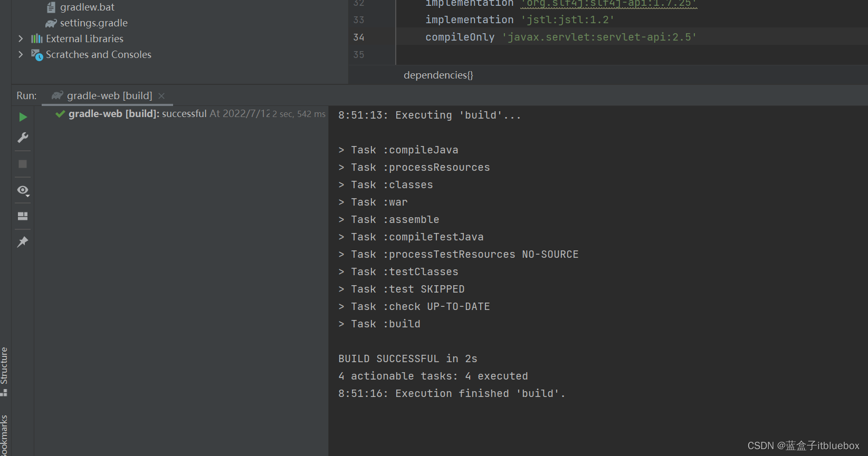Click the 'Task :compileTestJava' line
This screenshot has height=456, width=868.
(411, 237)
